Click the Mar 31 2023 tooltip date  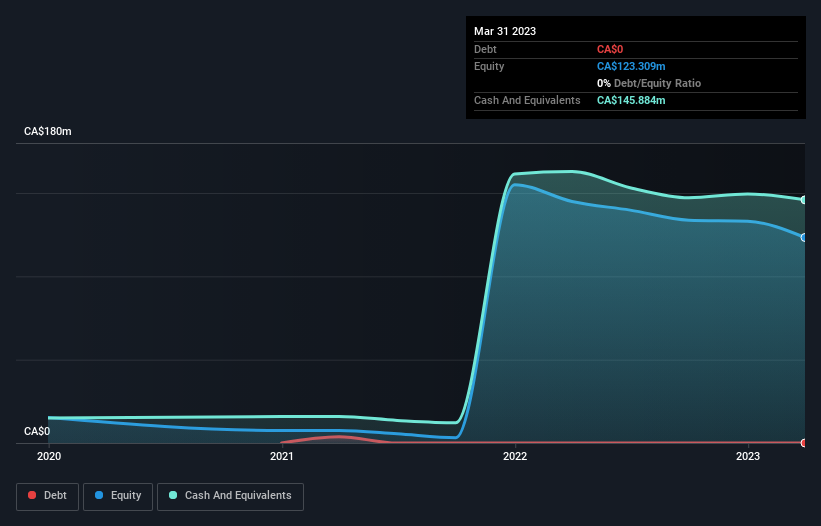tap(505, 31)
